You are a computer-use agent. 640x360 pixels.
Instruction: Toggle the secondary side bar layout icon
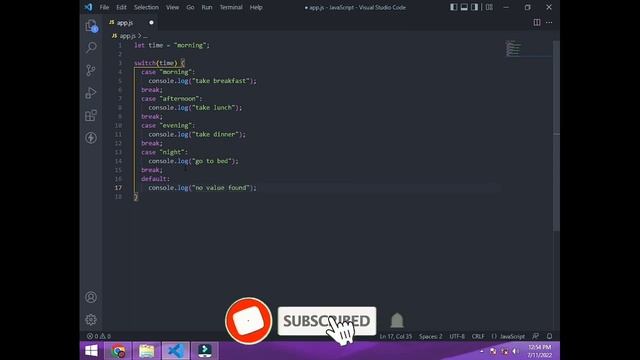(475, 7)
